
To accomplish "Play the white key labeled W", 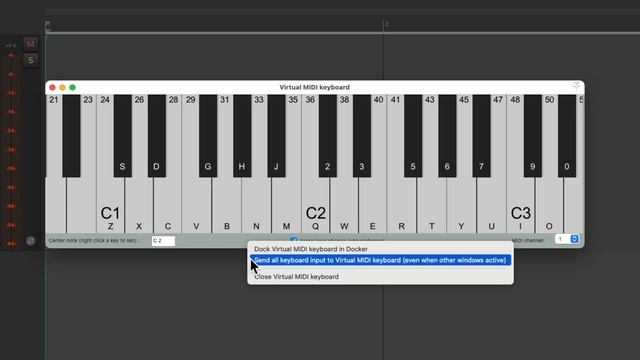I will [344, 206].
